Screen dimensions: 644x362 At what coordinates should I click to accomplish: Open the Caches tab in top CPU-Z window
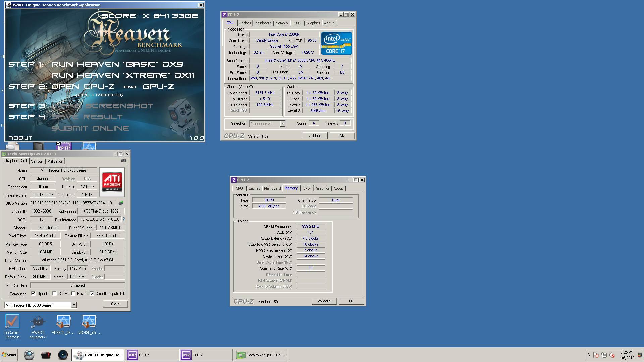click(245, 23)
